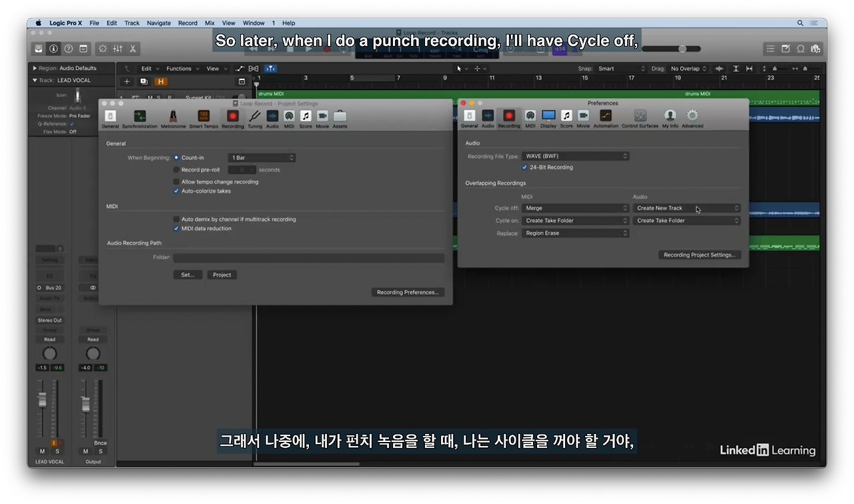
Task: Click Recording Project Settings... button
Action: pos(699,255)
